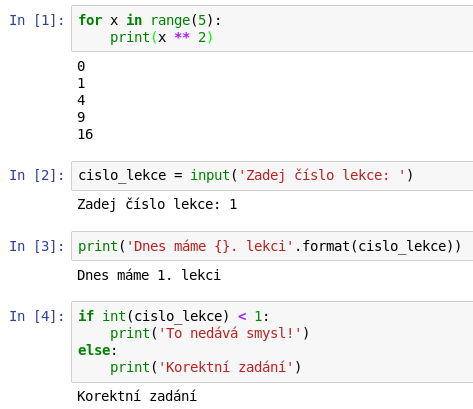Click inside the for loop code cell
The width and height of the screenshot is (473, 409).
272,29
